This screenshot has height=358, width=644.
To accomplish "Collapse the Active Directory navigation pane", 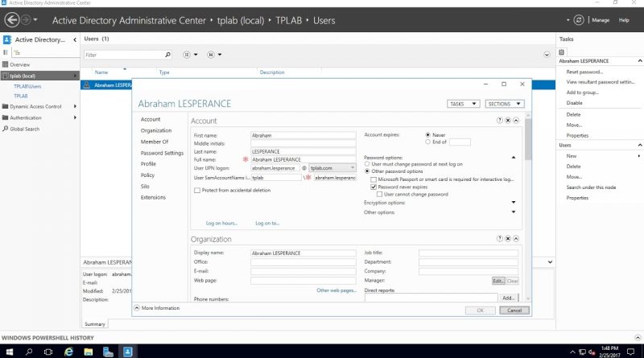I will [x=75, y=40].
